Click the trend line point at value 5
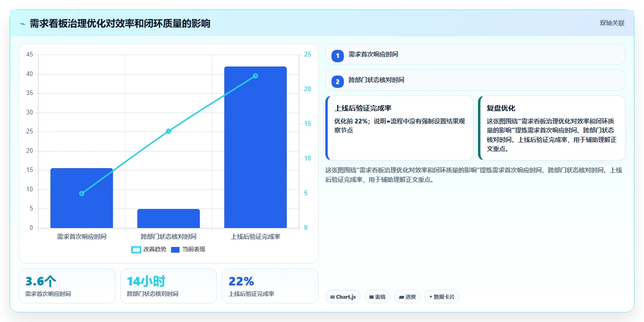The height and width of the screenshot is (322, 644). pyautogui.click(x=82, y=193)
